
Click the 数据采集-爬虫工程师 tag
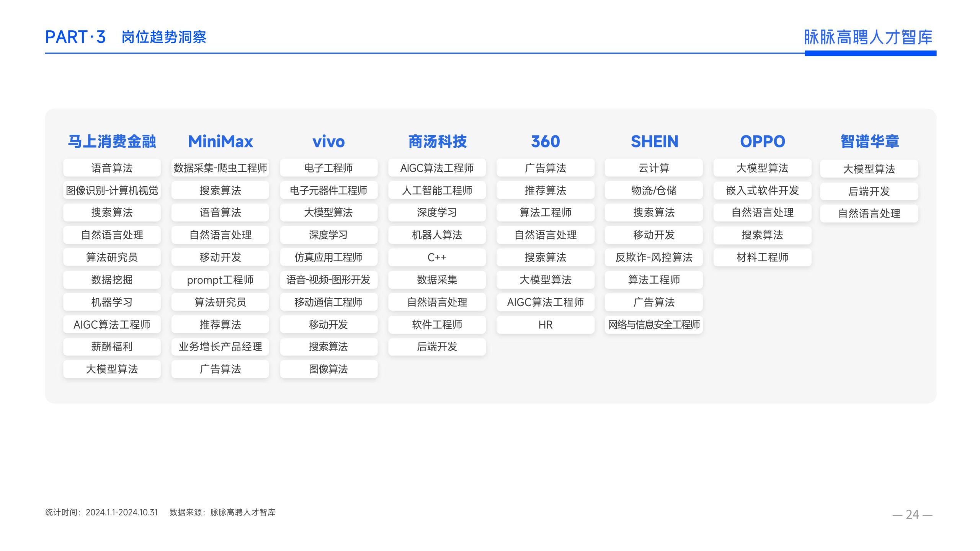point(220,168)
